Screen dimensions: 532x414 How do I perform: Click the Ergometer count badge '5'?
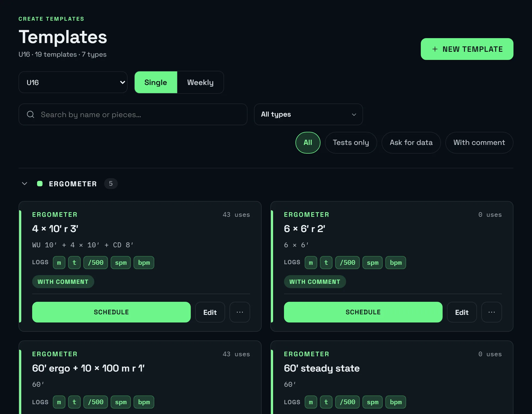(x=111, y=184)
